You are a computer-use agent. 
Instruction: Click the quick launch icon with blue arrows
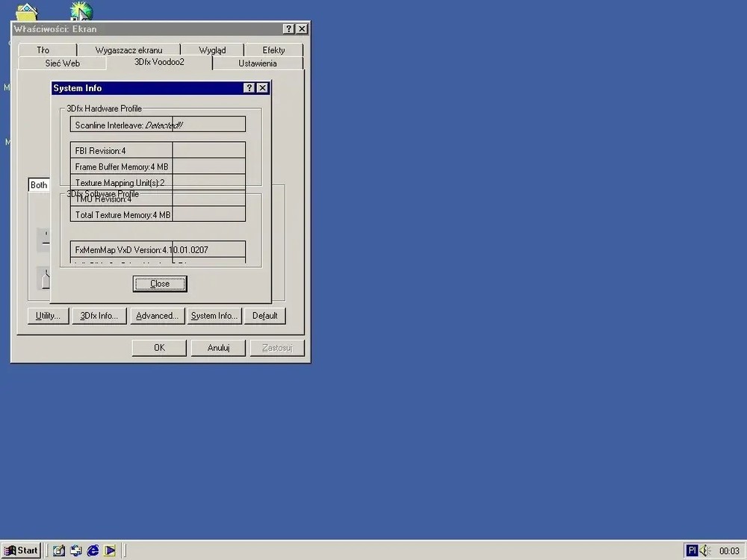(75, 550)
